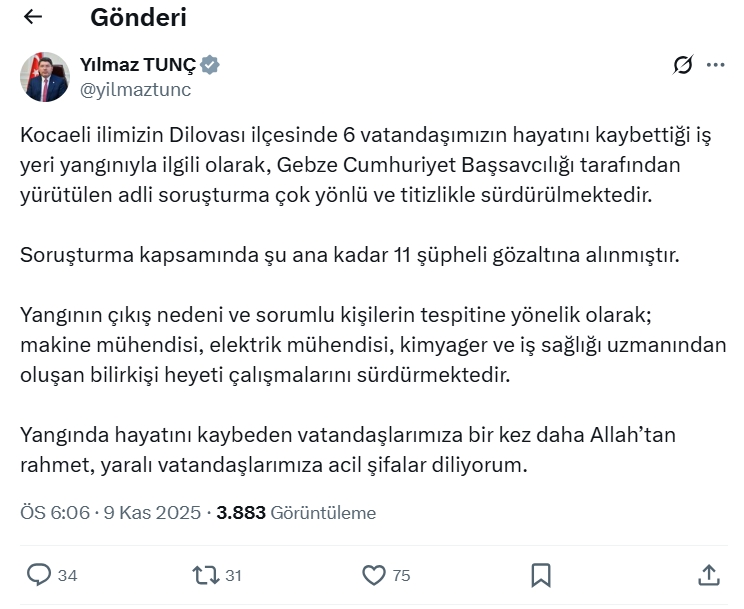This screenshot has width=744, height=609.
Task: Open Grok actions icon on the post
Action: pyautogui.click(x=682, y=65)
